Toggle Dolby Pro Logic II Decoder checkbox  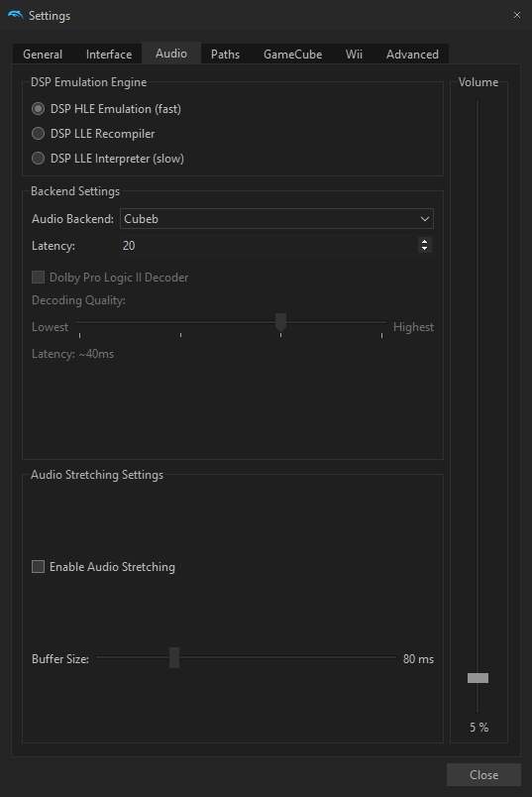pos(38,277)
